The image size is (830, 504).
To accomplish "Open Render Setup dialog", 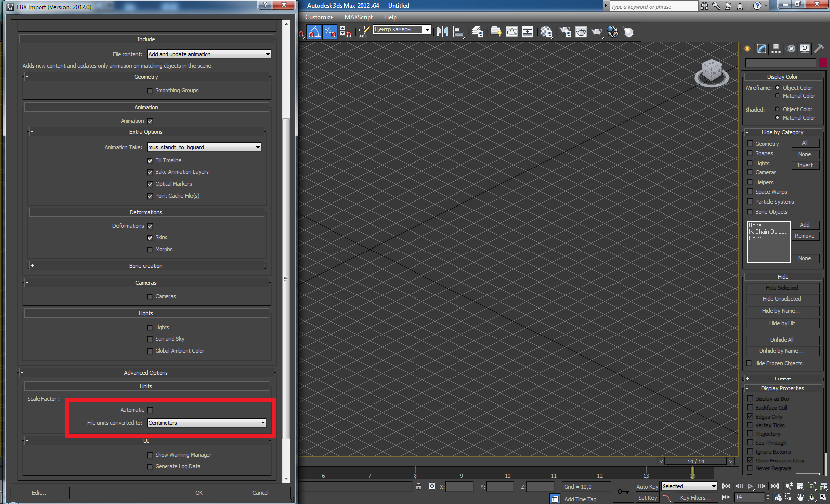I will pos(565,32).
